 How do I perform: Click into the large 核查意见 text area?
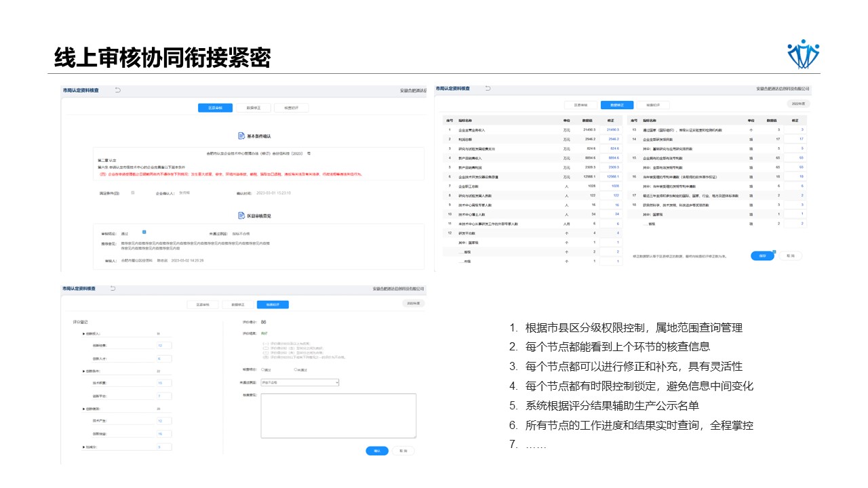338,415
